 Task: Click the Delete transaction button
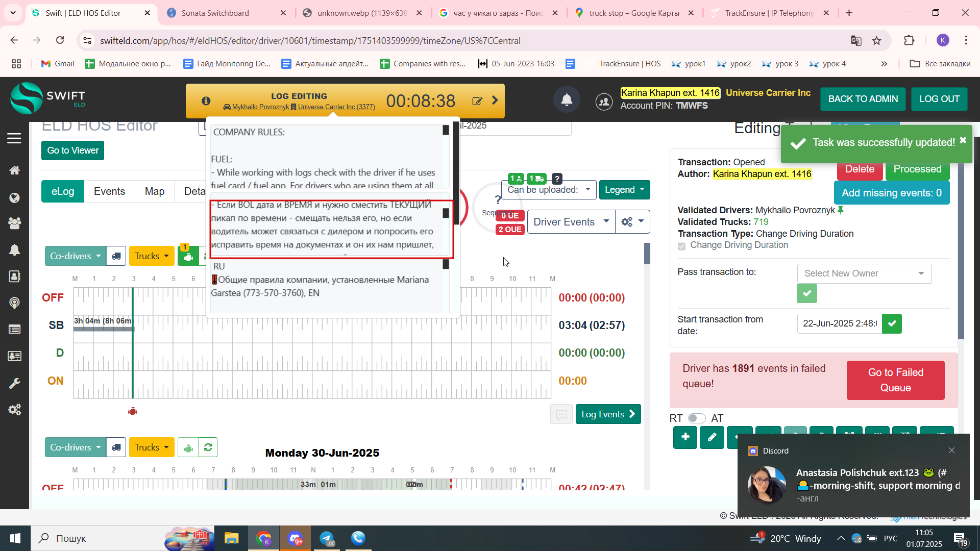(x=860, y=169)
